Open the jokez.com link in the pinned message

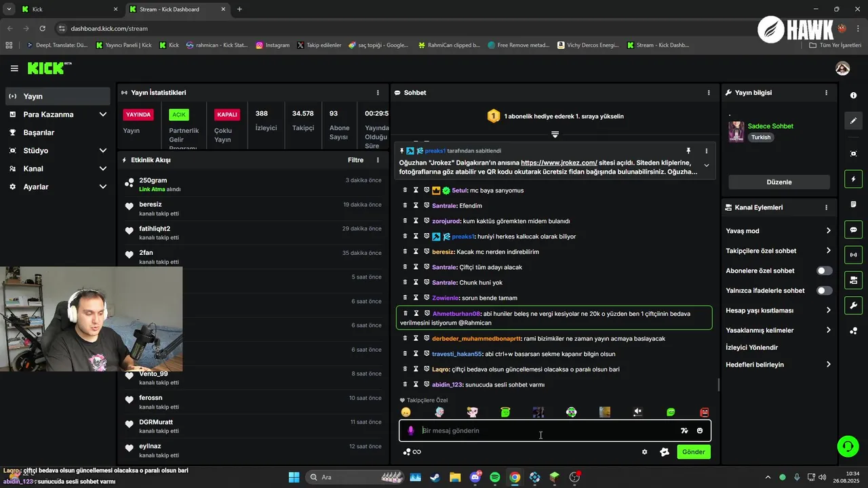(559, 163)
